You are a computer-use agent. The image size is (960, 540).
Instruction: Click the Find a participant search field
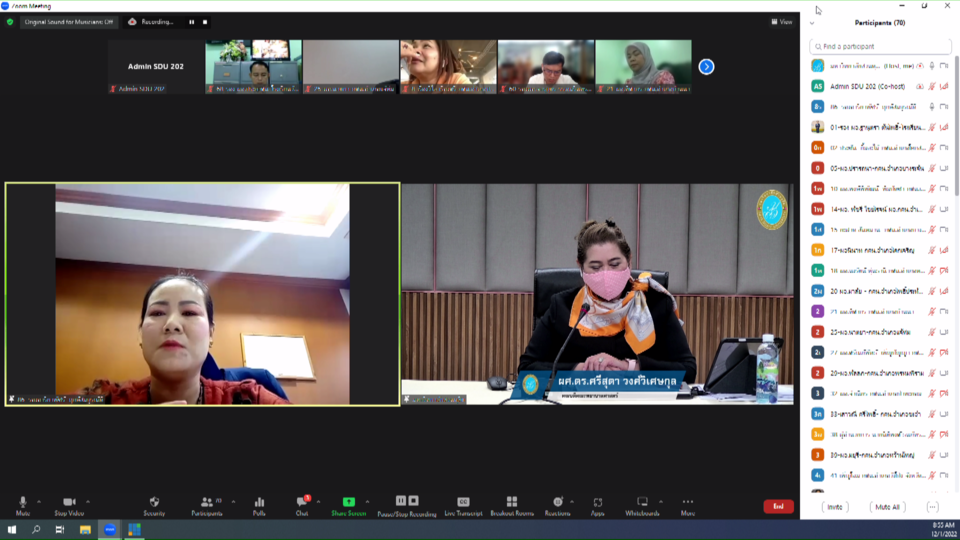(x=880, y=47)
